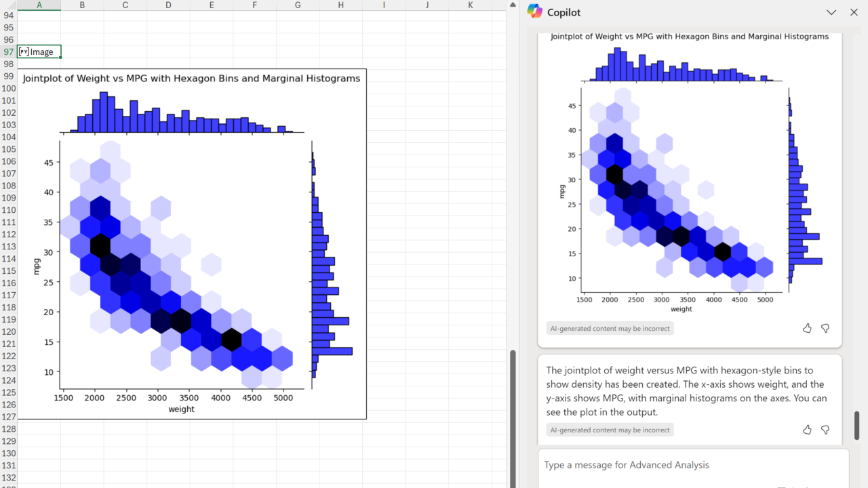This screenshot has width=868, height=488.
Task: Click the AI-generated content notice under the chart
Action: point(610,329)
